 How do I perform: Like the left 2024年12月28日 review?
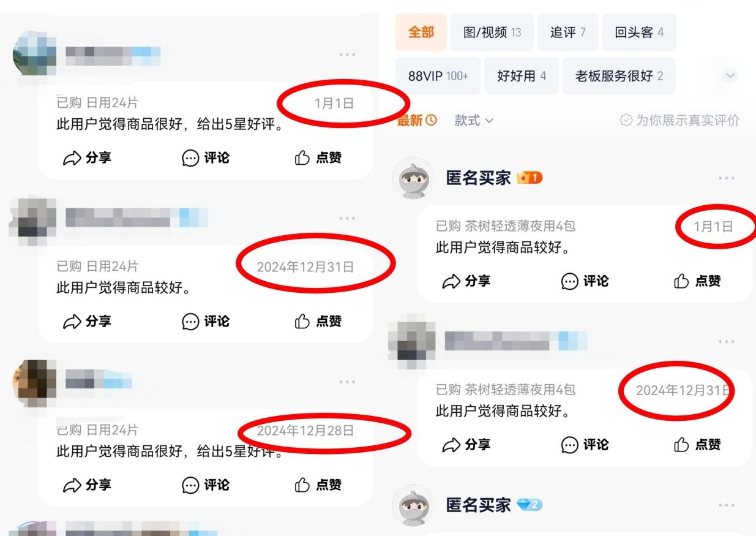[318, 485]
